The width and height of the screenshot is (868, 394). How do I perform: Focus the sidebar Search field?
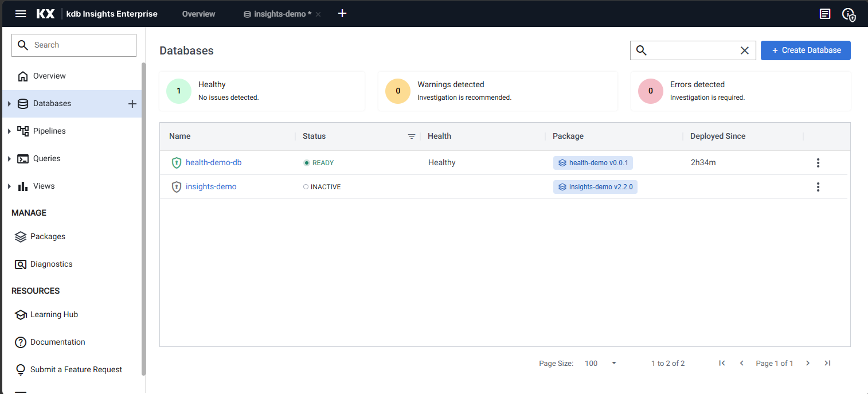point(74,45)
